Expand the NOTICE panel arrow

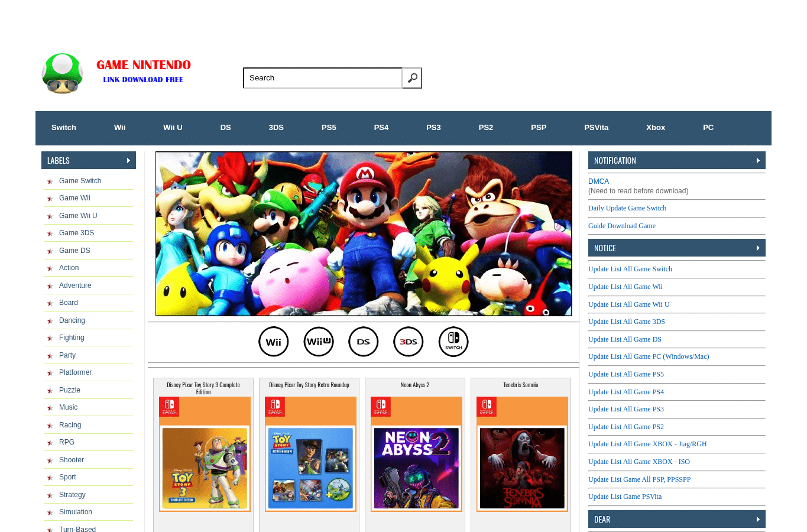758,248
